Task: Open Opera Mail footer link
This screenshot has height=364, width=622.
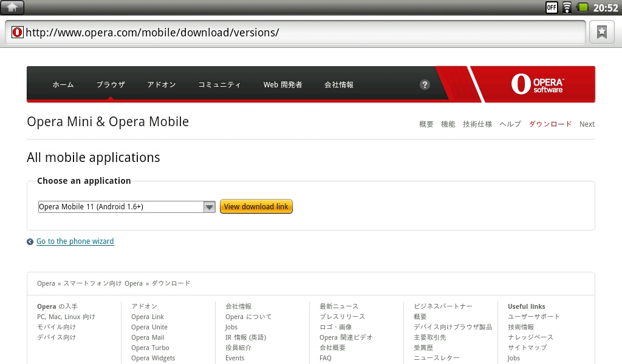Action: (x=148, y=337)
